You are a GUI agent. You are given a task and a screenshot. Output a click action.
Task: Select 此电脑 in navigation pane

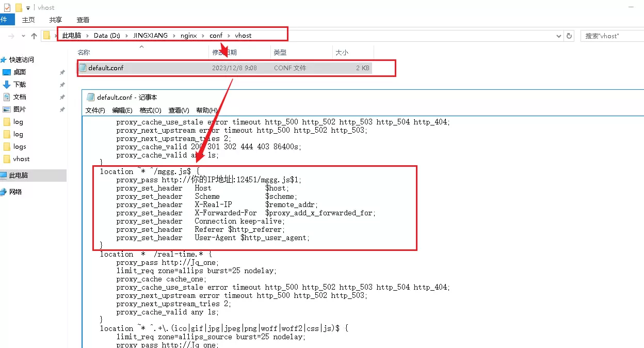pos(19,176)
